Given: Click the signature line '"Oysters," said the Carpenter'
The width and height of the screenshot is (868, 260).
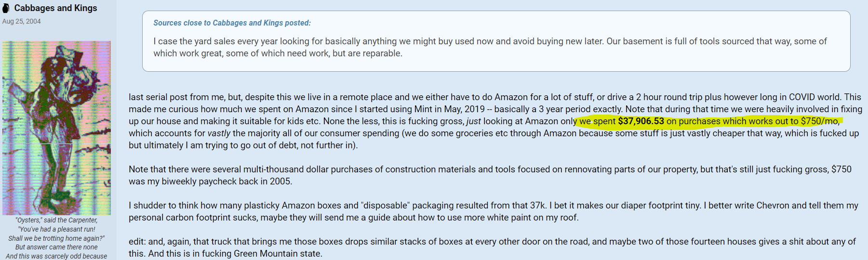Looking at the screenshot, I should tap(56, 220).
